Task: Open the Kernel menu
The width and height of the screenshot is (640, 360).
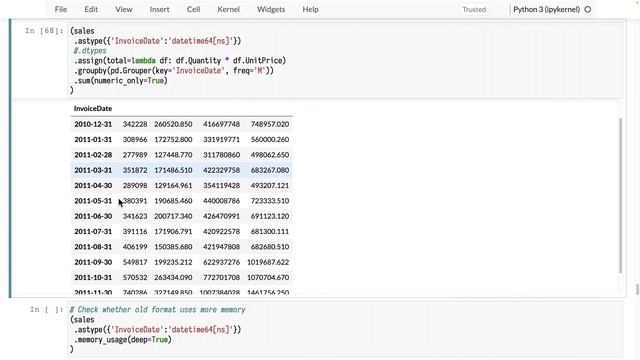Action: (229, 9)
